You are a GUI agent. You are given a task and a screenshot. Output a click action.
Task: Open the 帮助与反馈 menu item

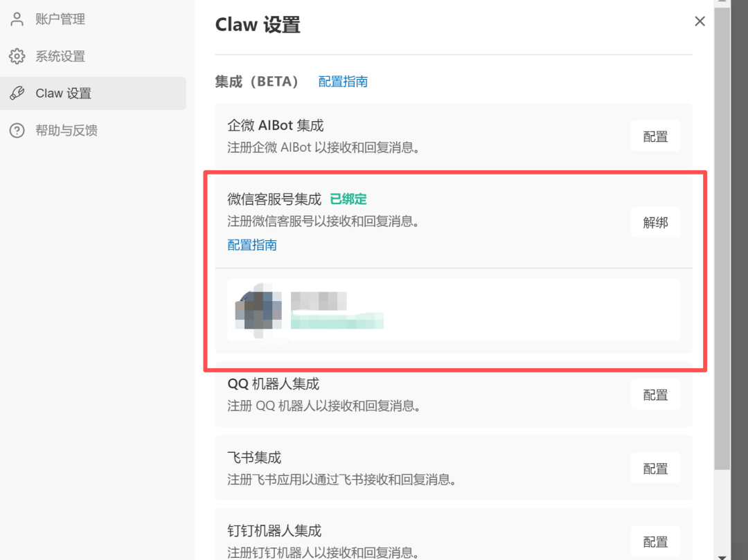pyautogui.click(x=66, y=130)
